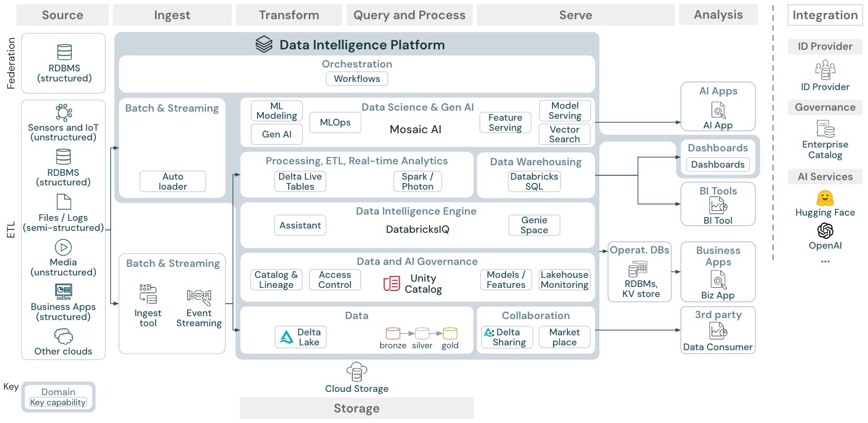868x423 pixels.
Task: Click the Gen AI box
Action: point(277,134)
